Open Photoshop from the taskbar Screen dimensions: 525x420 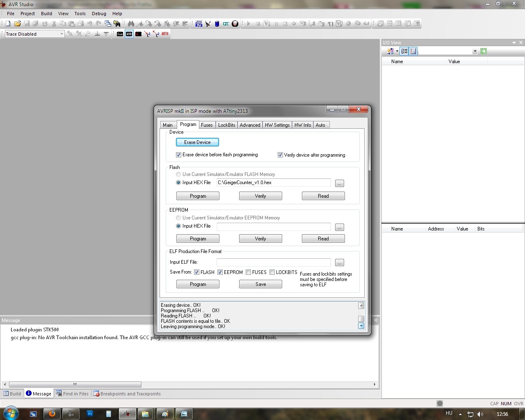[x=90, y=414]
